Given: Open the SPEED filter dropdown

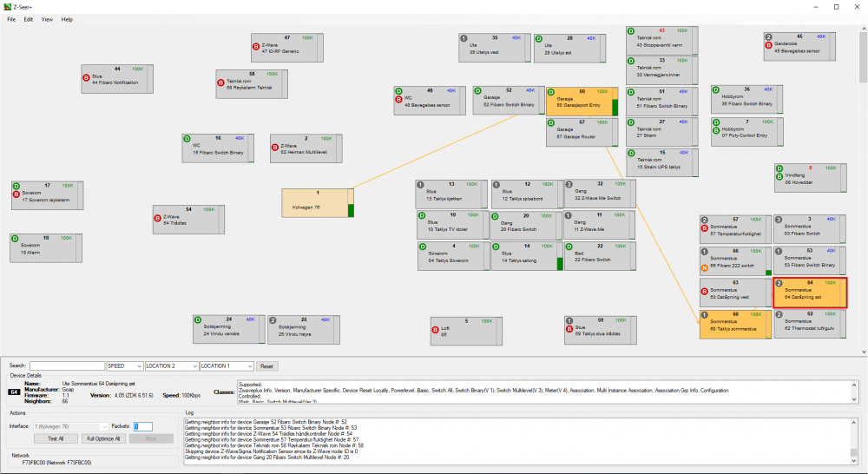Looking at the screenshot, I should tap(124, 366).
